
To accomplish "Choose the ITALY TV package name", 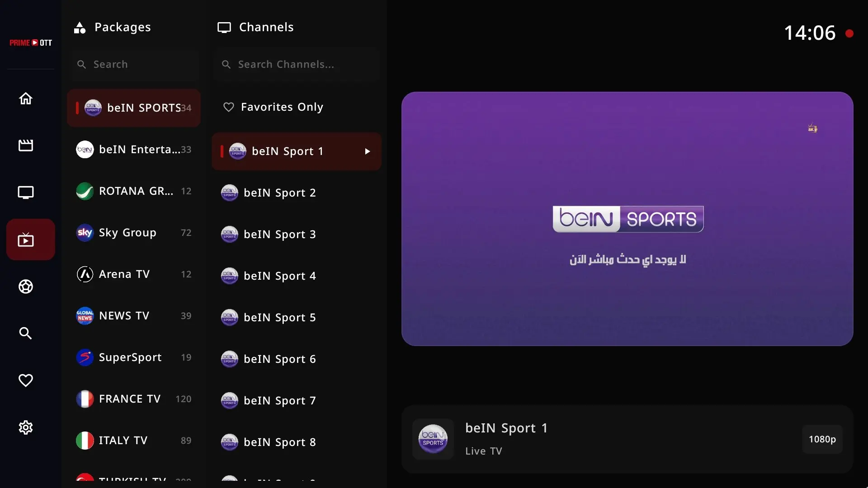I will coord(123,441).
